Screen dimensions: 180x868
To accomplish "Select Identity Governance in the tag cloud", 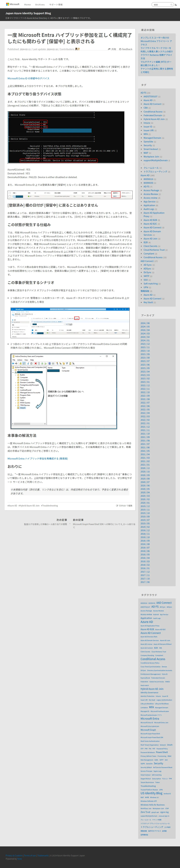I will click(x=149, y=692).
